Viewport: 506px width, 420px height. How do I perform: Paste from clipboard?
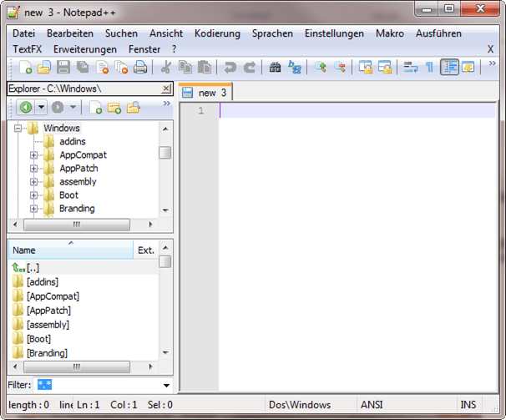pos(205,67)
